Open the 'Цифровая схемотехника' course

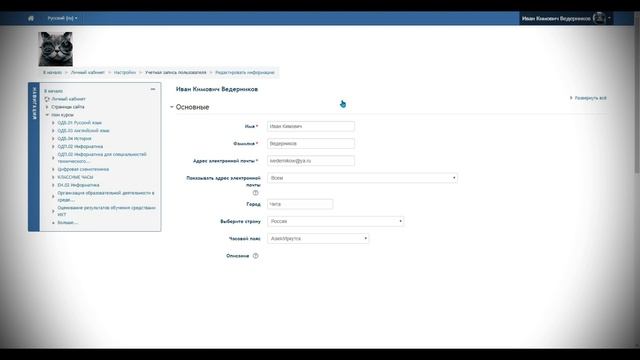[83, 169]
